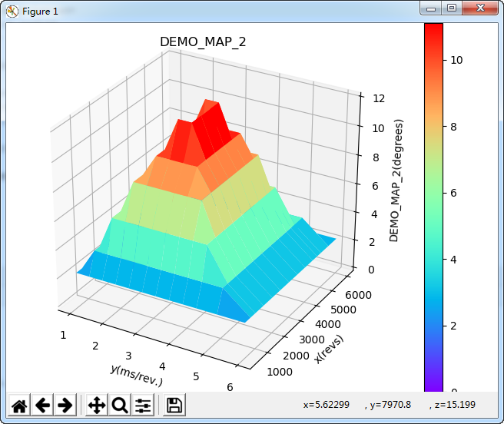Activate the zoom to rectangle tool
The width and height of the screenshot is (504, 424).
pos(120,405)
